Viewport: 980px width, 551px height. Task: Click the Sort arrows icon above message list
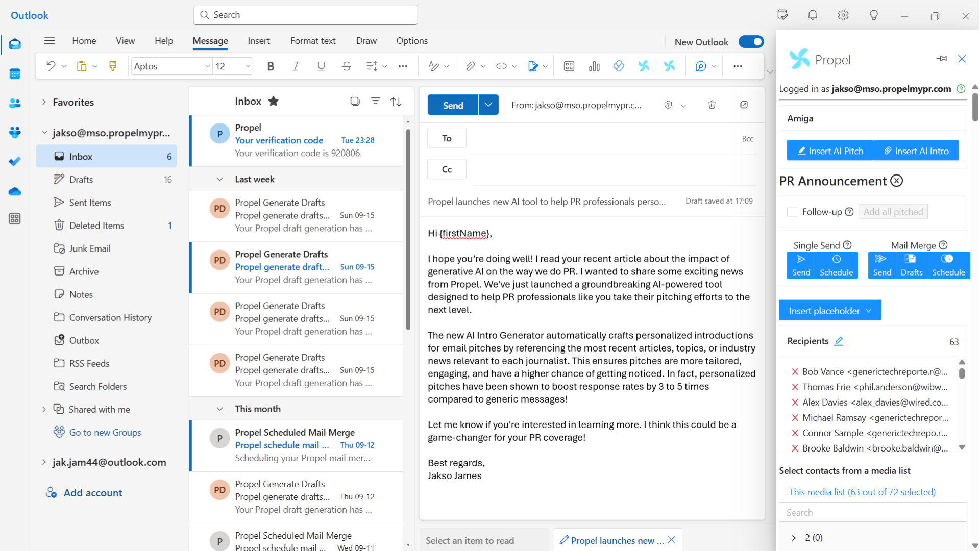tap(396, 102)
